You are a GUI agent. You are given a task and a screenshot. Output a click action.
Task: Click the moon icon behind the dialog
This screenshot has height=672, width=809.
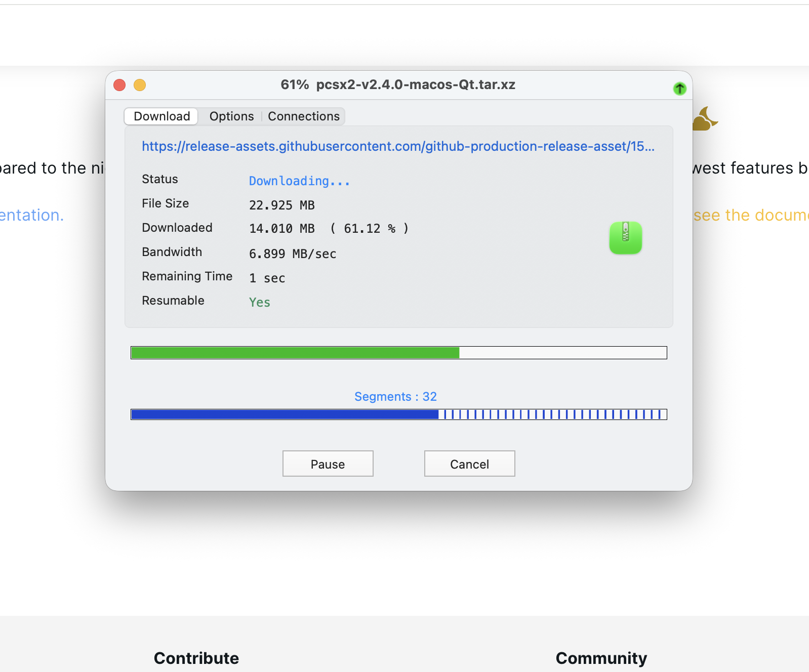coord(705,119)
